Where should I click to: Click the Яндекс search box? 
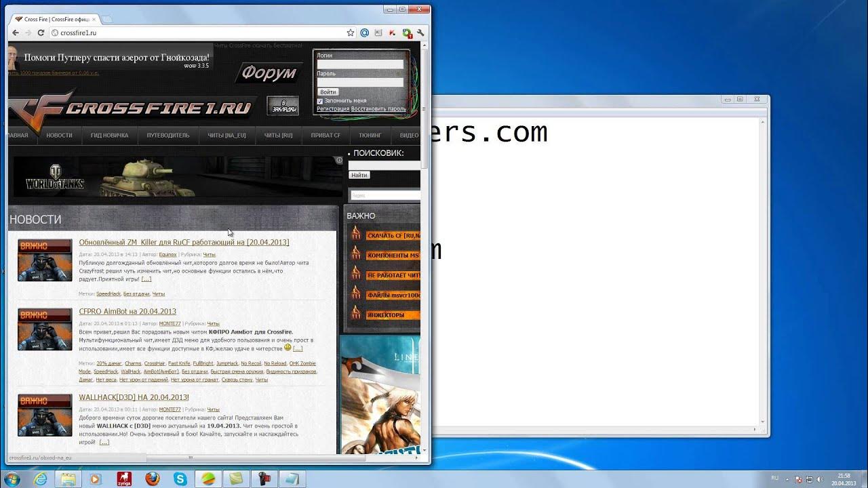point(384,195)
